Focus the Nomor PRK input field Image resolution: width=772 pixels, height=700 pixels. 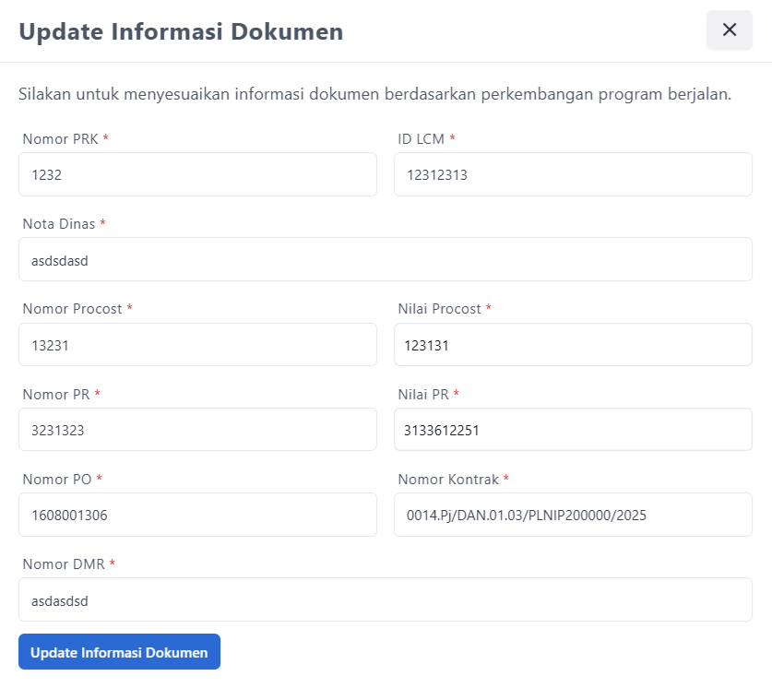pyautogui.click(x=197, y=174)
